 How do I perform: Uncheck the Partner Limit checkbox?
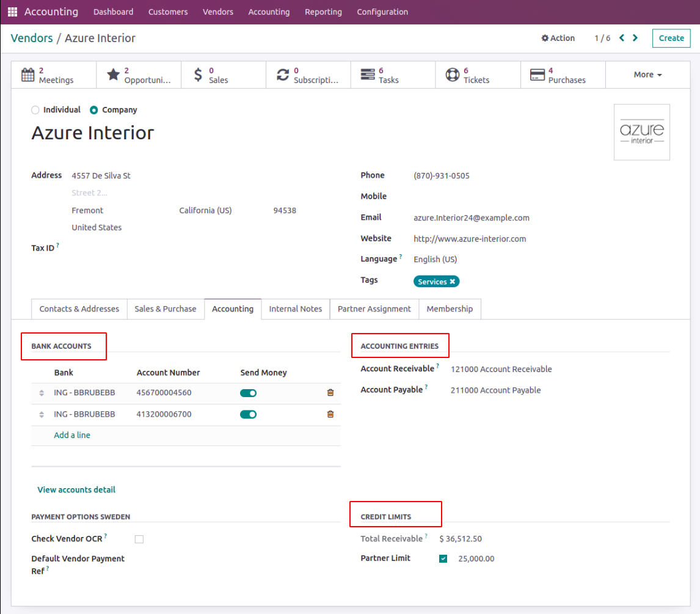point(443,558)
